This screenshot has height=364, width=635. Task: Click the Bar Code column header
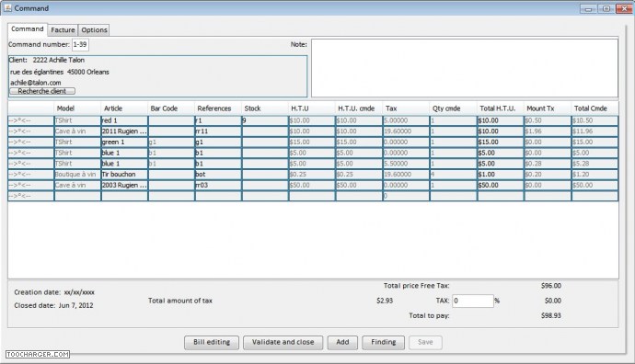pyautogui.click(x=171, y=108)
